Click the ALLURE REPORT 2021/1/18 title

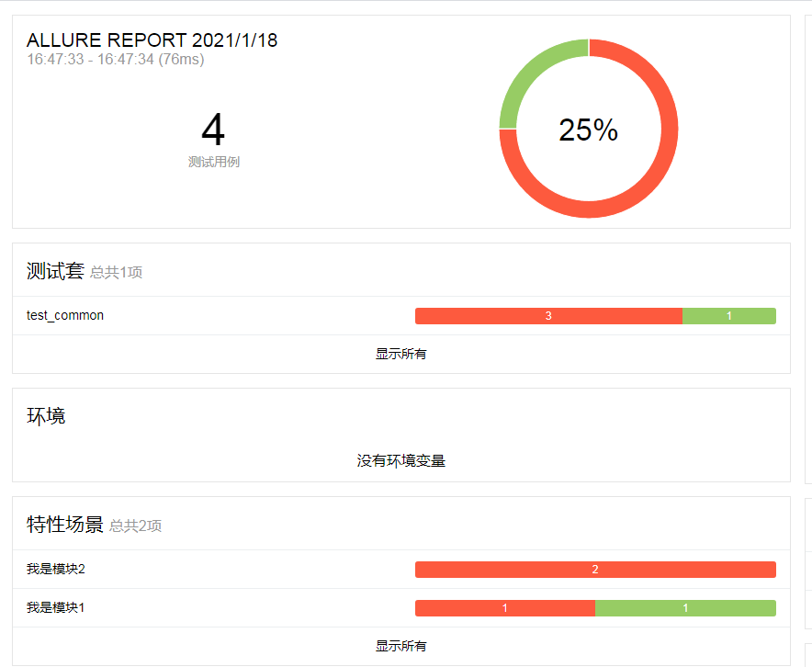click(x=152, y=40)
